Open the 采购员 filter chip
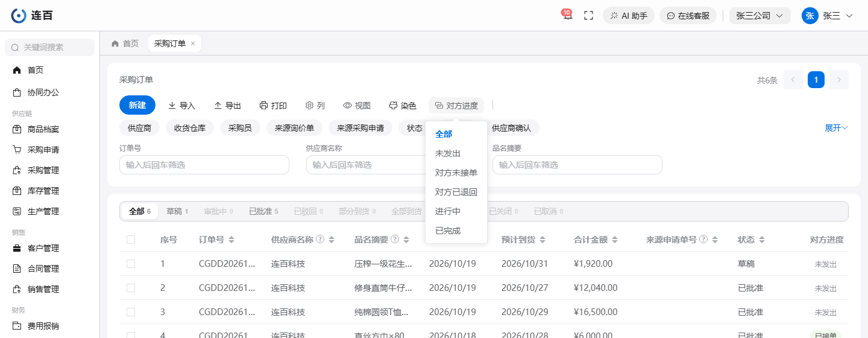 (240, 128)
